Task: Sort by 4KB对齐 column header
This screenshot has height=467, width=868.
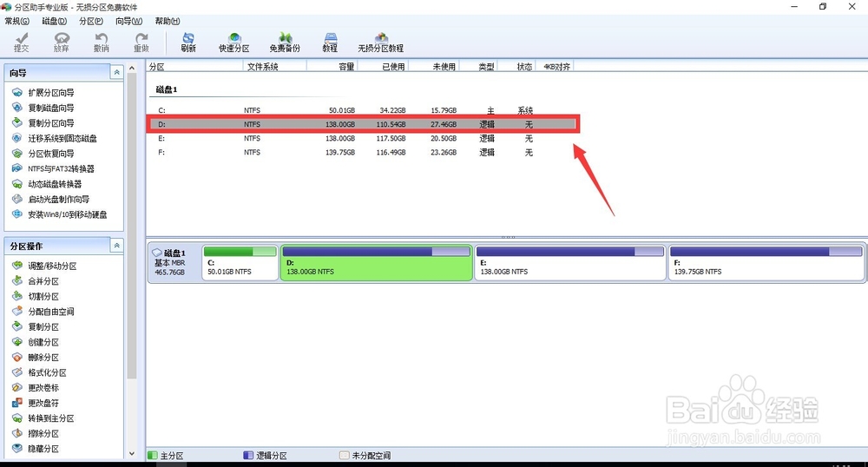Action: (556, 66)
